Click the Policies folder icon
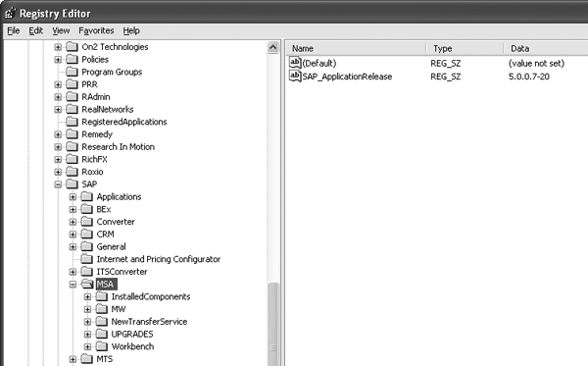 point(72,59)
